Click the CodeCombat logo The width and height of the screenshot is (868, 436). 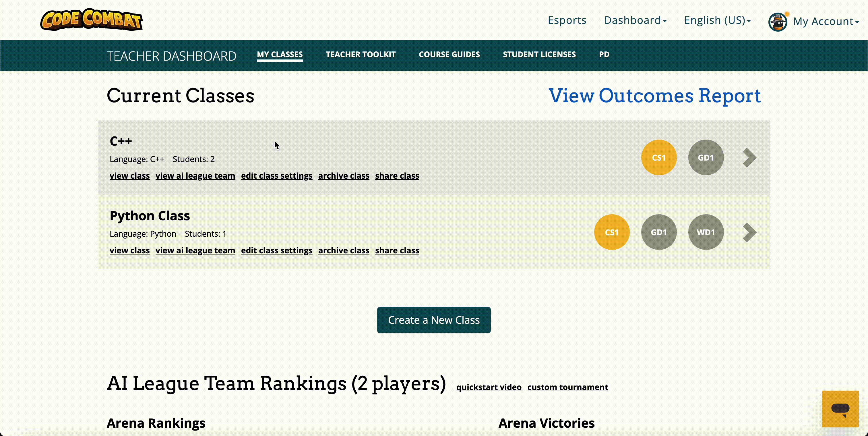[91, 20]
